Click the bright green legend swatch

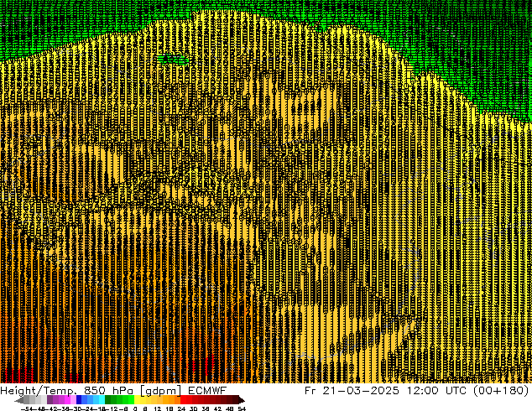[x=131, y=399]
